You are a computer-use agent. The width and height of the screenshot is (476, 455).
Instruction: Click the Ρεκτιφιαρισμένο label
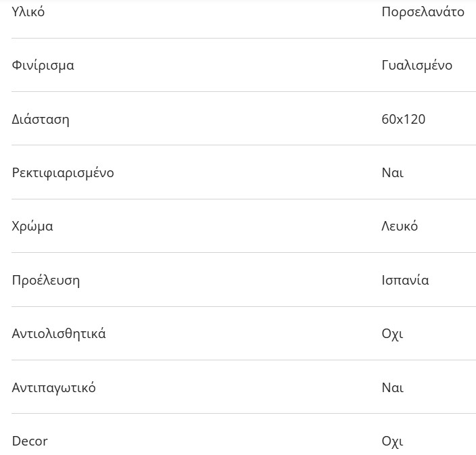[63, 173]
